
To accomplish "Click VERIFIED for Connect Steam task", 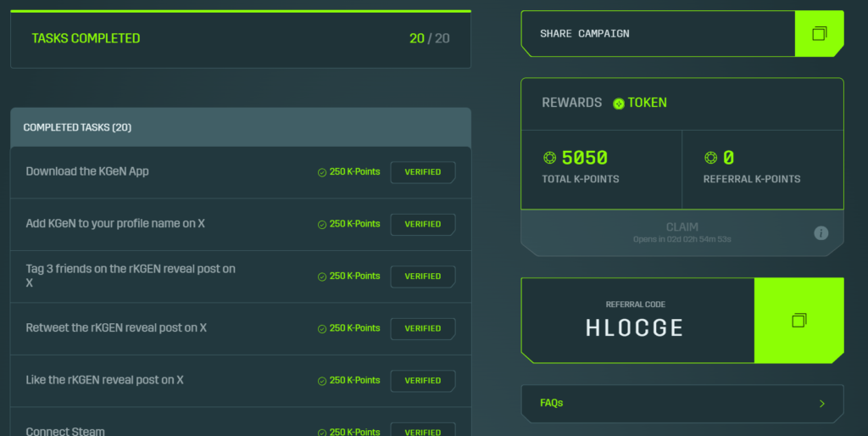I will 423,430.
